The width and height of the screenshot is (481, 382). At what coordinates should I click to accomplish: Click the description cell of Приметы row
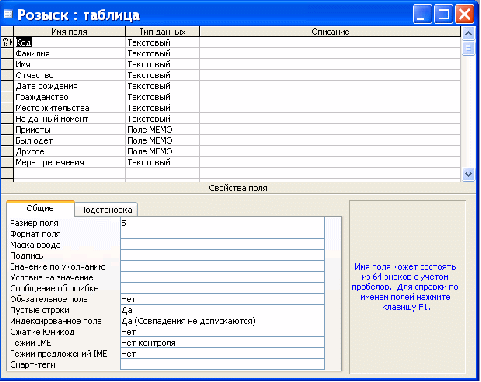point(330,130)
